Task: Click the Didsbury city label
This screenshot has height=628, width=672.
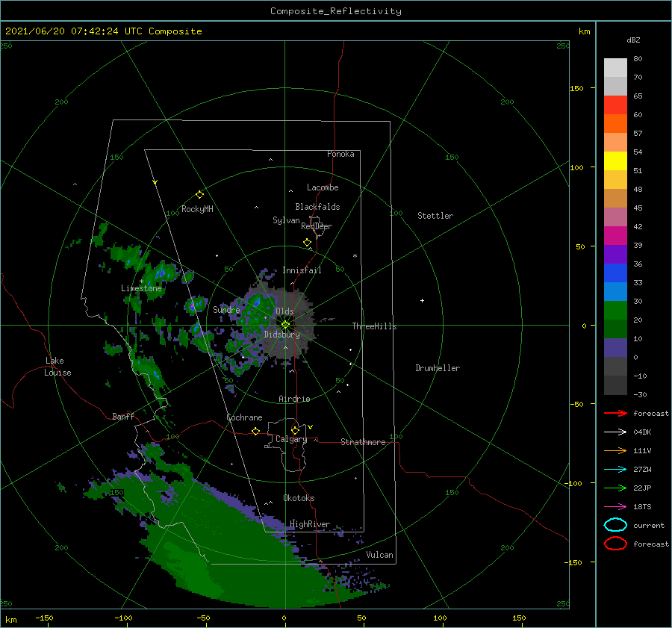Action: tap(281, 335)
